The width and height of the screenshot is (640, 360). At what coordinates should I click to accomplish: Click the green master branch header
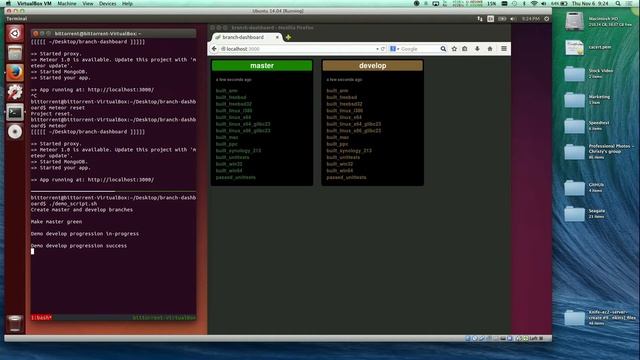point(262,65)
